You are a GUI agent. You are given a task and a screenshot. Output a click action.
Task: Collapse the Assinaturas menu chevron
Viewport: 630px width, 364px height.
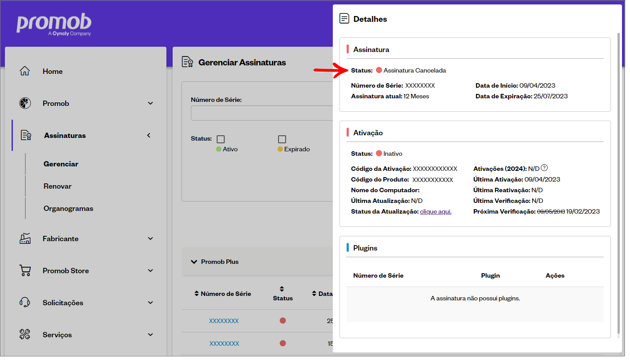coord(149,135)
